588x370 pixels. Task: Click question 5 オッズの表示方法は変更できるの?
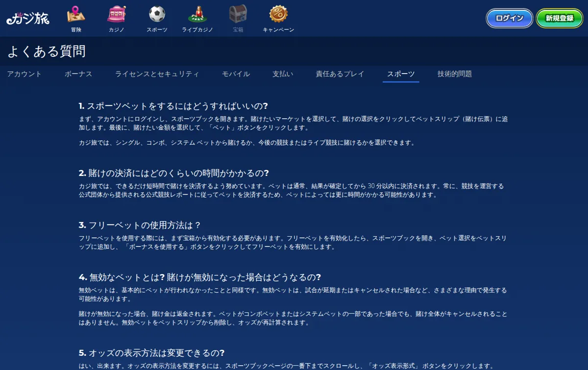(151, 353)
